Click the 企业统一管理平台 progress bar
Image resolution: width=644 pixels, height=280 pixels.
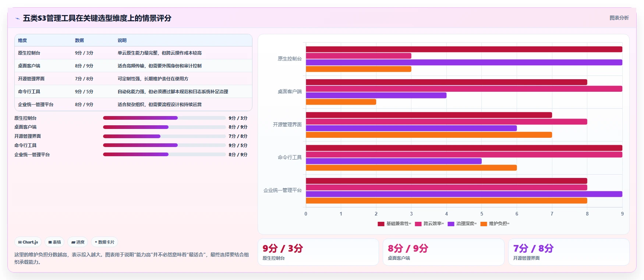pos(164,154)
